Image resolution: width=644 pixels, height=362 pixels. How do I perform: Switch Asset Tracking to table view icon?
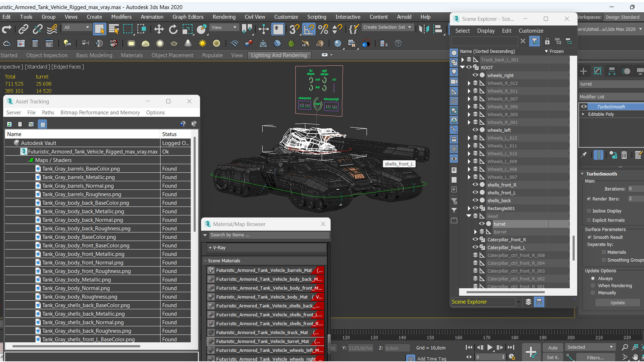point(43,124)
